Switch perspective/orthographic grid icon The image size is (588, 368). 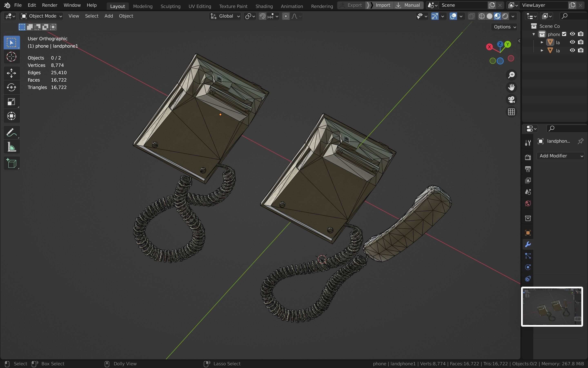[x=511, y=112]
